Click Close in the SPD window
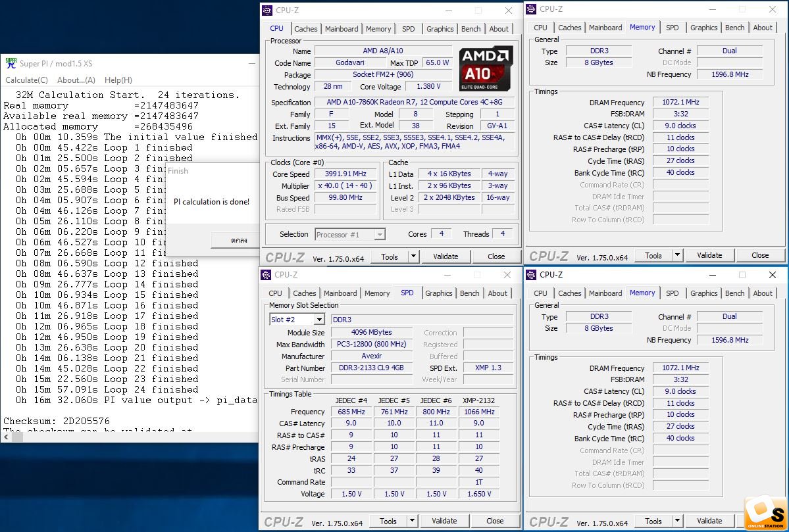This screenshot has width=789, height=532. coord(495,521)
